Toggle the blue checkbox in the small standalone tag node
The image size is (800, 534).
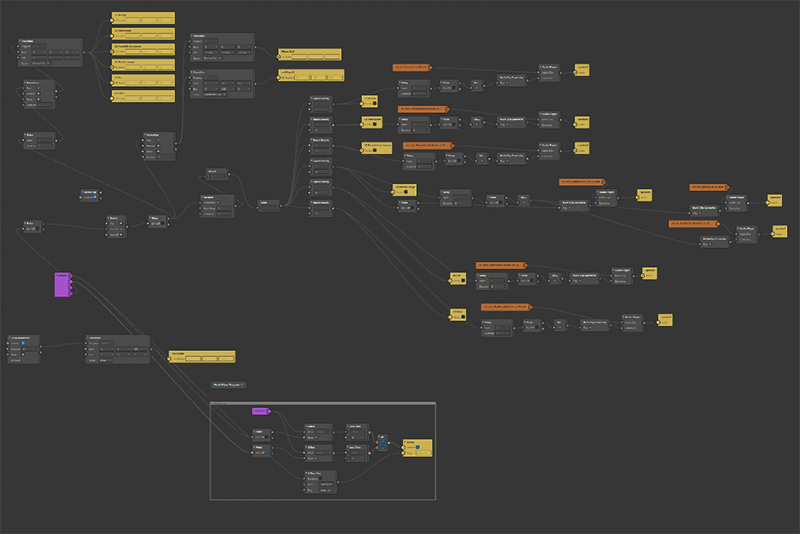[95, 197]
